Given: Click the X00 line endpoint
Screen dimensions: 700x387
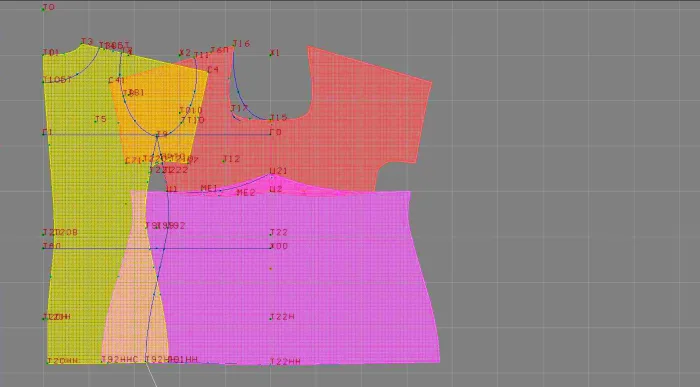Looking at the screenshot, I should pos(271,247).
